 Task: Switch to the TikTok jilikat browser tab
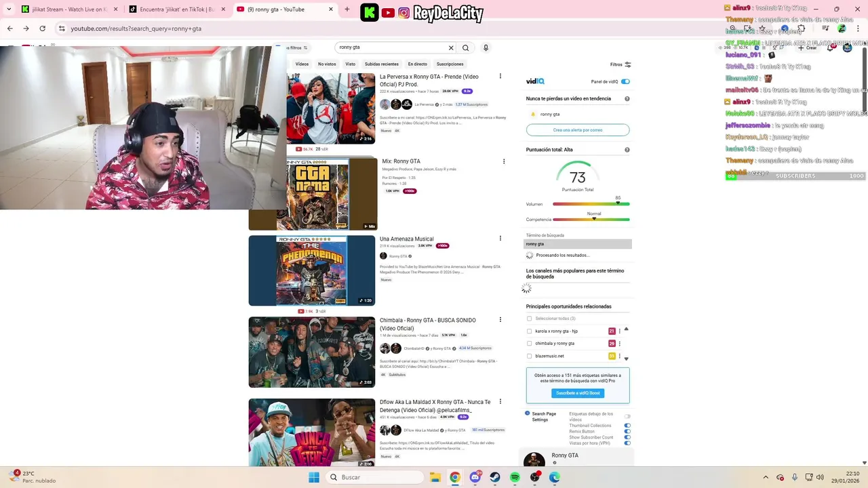tap(176, 9)
